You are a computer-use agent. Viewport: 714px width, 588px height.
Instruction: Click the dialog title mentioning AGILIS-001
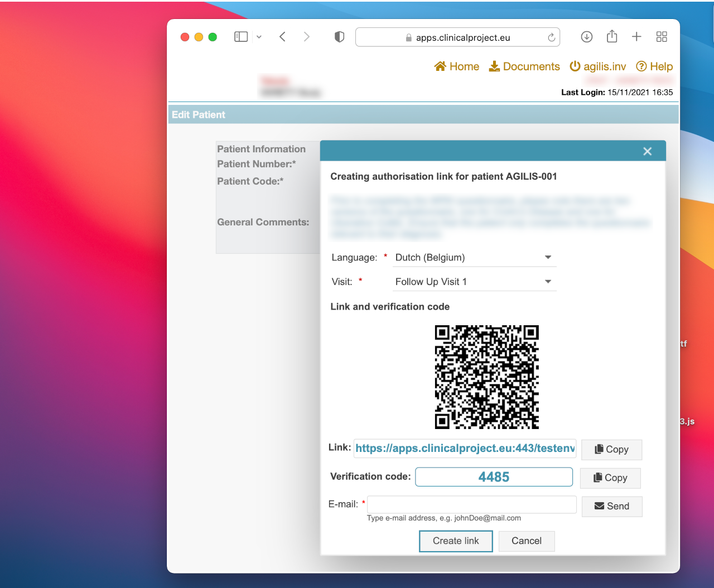(443, 176)
